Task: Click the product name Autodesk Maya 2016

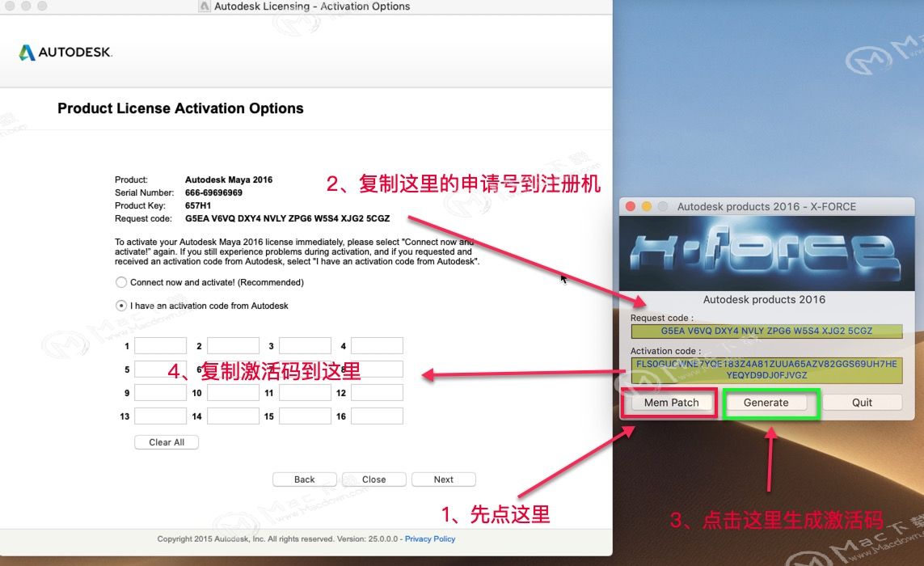Action: (229, 180)
